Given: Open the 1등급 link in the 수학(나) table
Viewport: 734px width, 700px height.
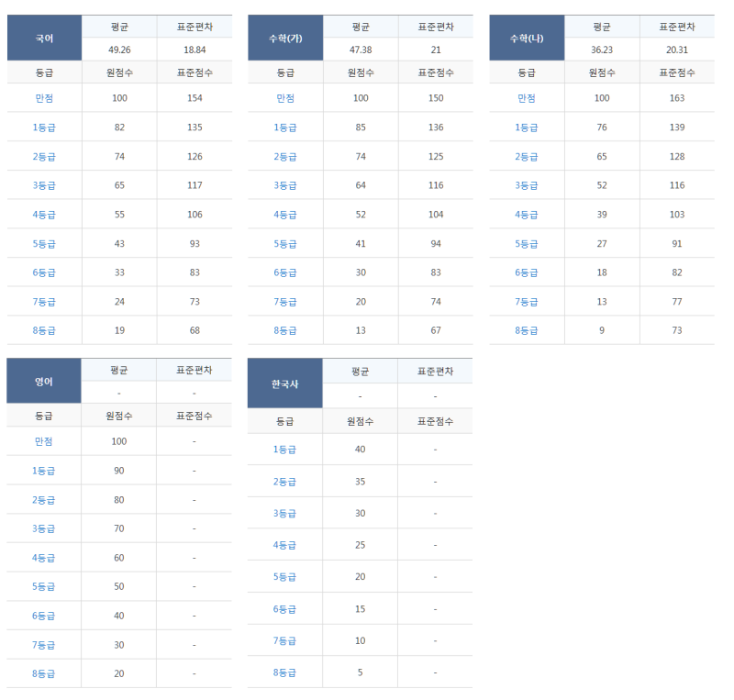Looking at the screenshot, I should (x=526, y=128).
